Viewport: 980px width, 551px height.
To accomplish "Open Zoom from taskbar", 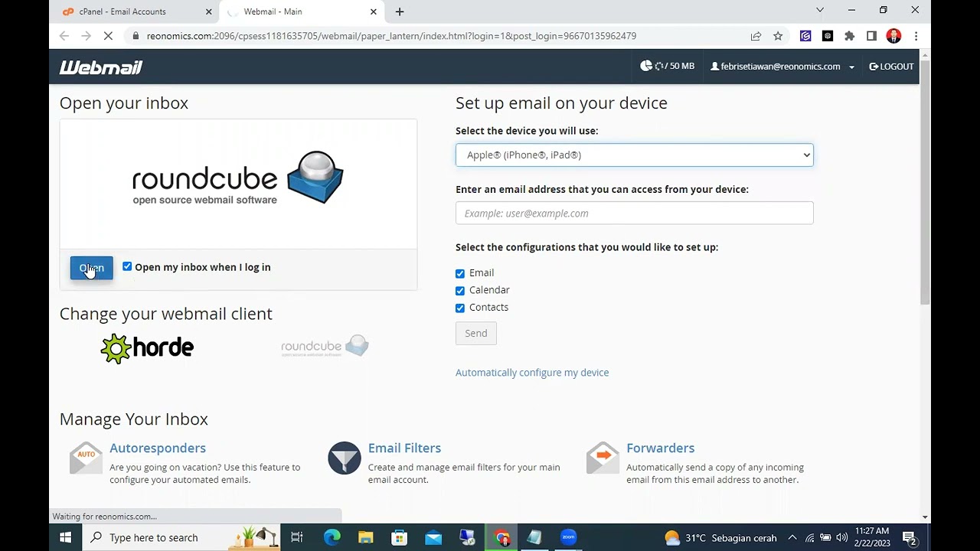I will (568, 537).
